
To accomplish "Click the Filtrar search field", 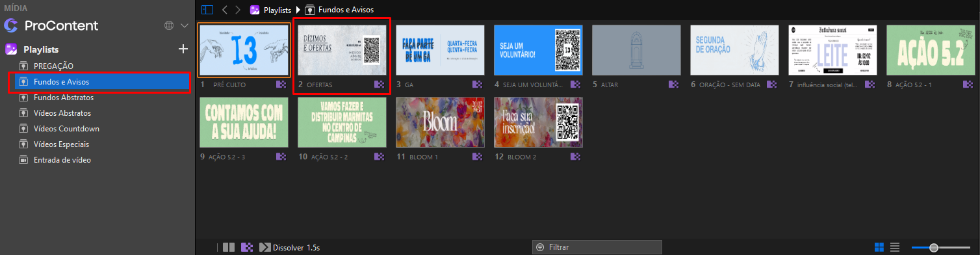I will (x=597, y=247).
